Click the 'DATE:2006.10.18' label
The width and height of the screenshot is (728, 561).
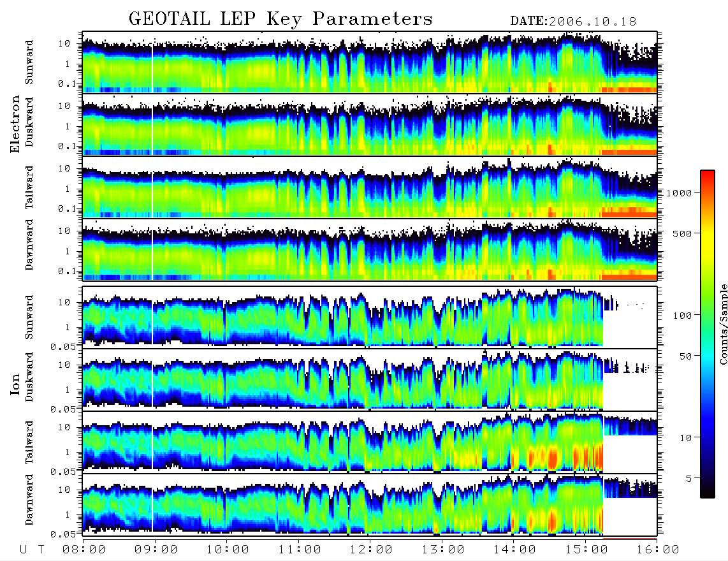point(573,22)
